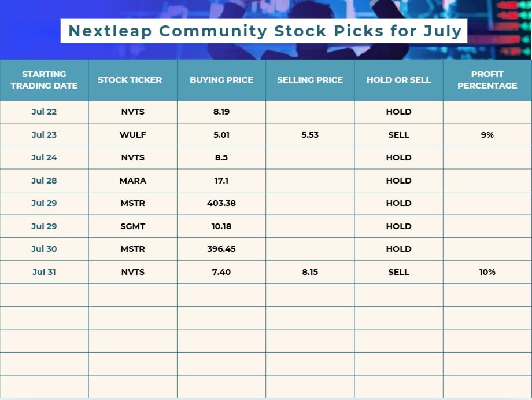Click the WULF ticker cell
The width and height of the screenshot is (532, 400).
(x=132, y=135)
